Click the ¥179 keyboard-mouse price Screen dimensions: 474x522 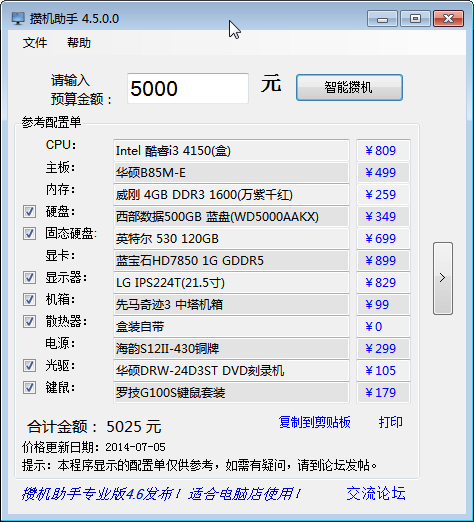(383, 393)
